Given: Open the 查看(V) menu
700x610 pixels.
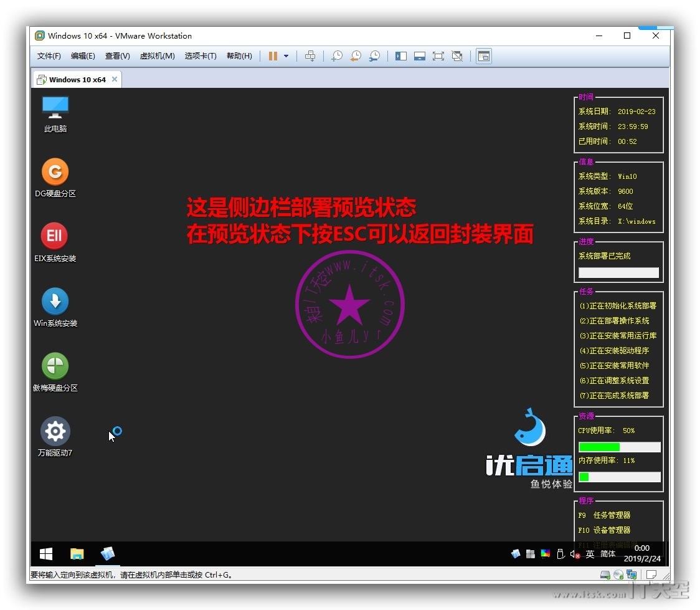Looking at the screenshot, I should [118, 56].
